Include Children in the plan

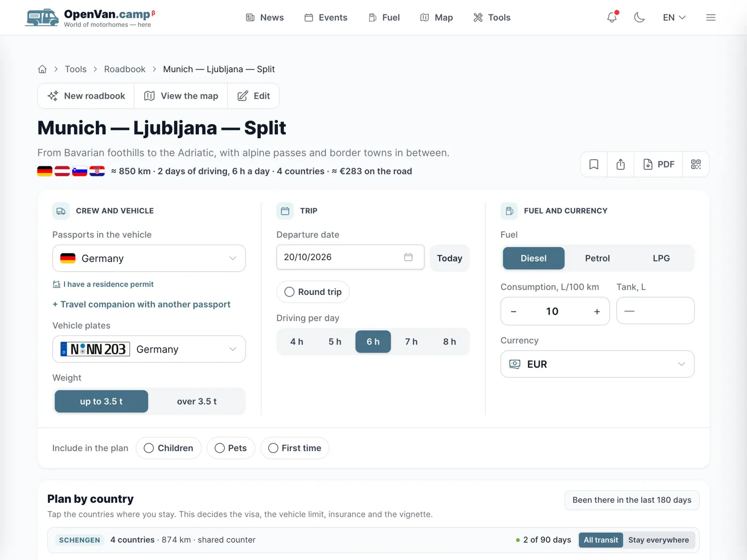coord(169,448)
